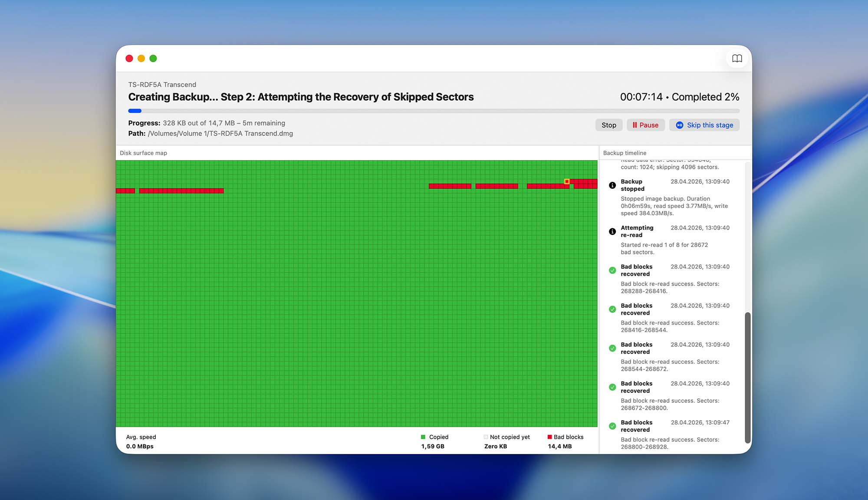This screenshot has height=500, width=868.
Task: Select the Disk surface map panel header
Action: tap(144, 153)
